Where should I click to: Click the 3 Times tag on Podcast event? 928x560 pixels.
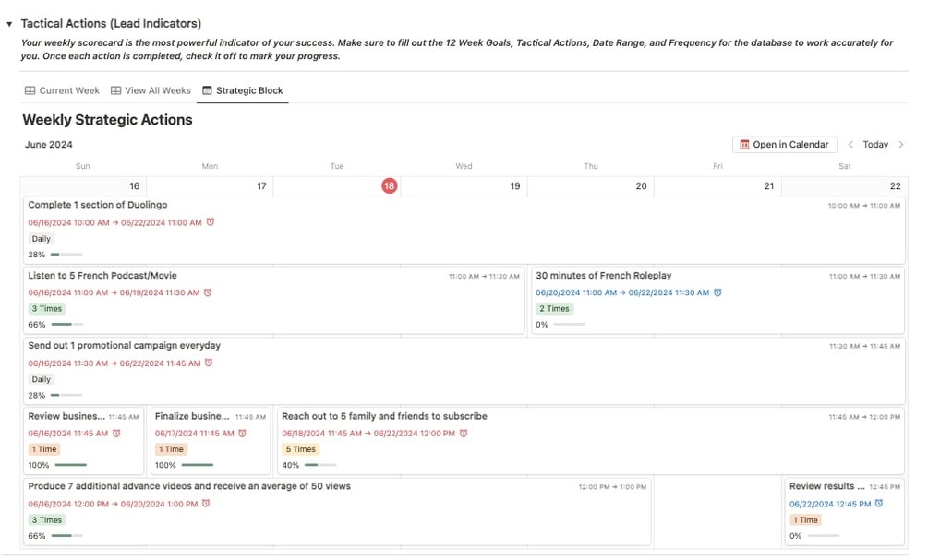[x=46, y=309]
